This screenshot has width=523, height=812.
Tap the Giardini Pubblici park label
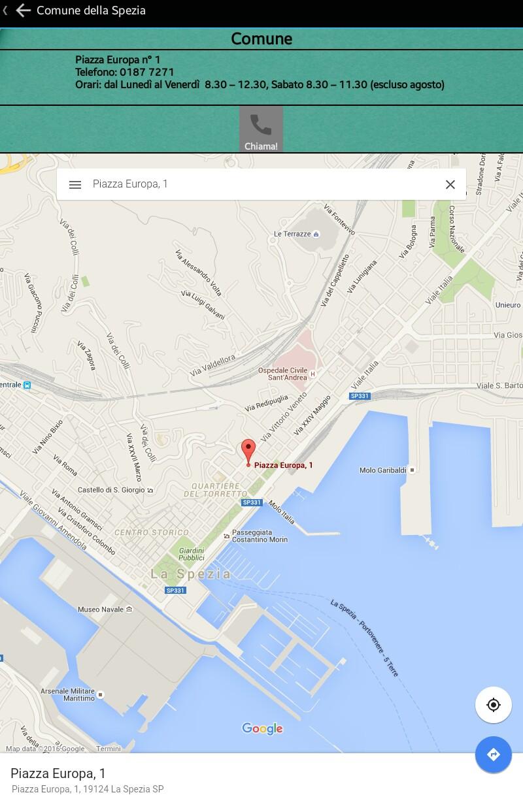coord(192,554)
